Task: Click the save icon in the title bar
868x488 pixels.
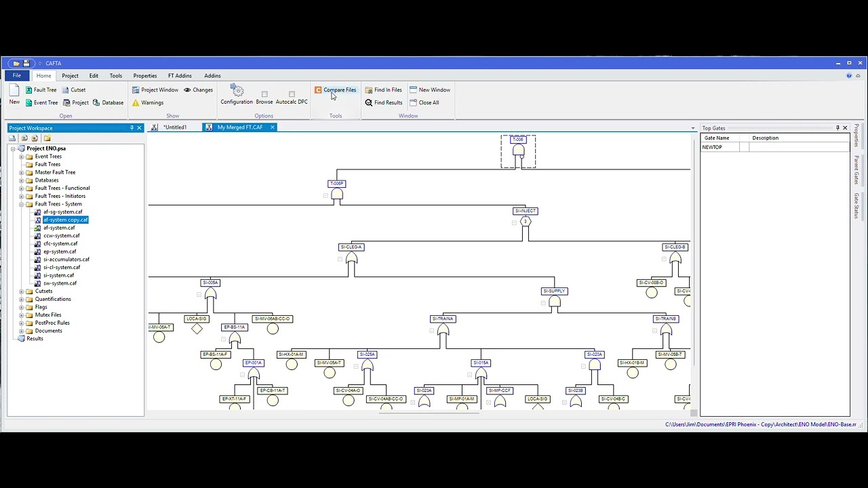Action: 26,63
